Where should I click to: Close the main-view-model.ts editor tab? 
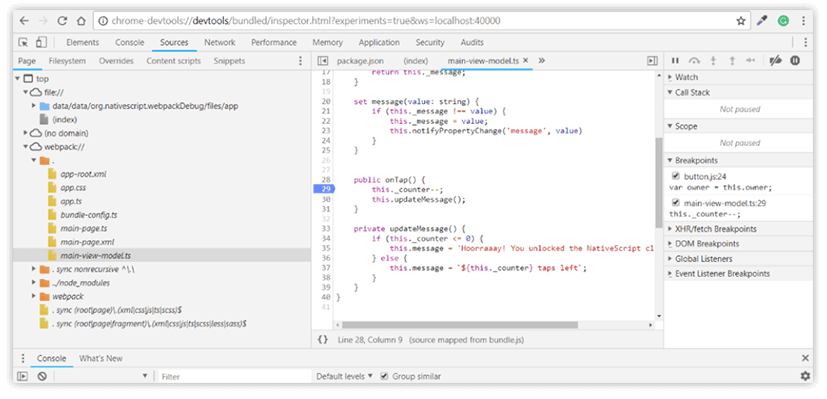pyautogui.click(x=525, y=61)
